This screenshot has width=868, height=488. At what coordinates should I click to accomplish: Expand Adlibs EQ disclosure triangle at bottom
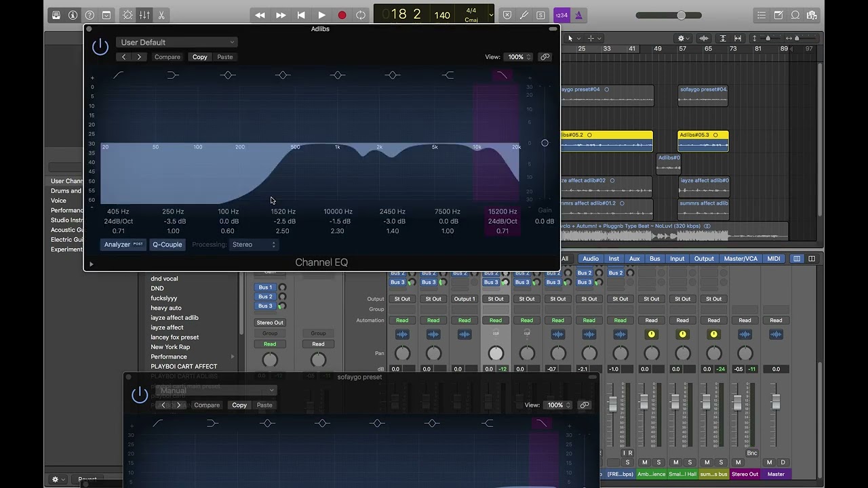click(92, 264)
